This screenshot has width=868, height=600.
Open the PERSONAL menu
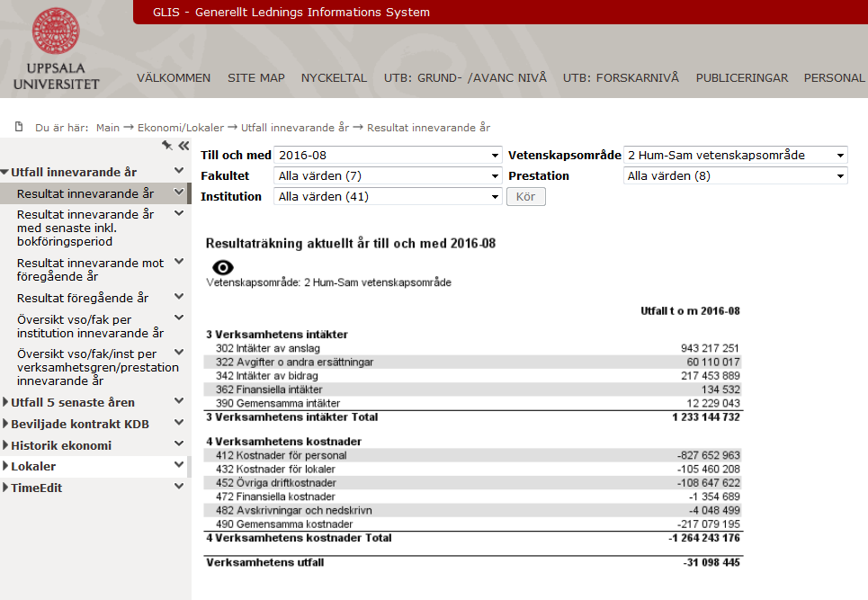click(x=834, y=78)
